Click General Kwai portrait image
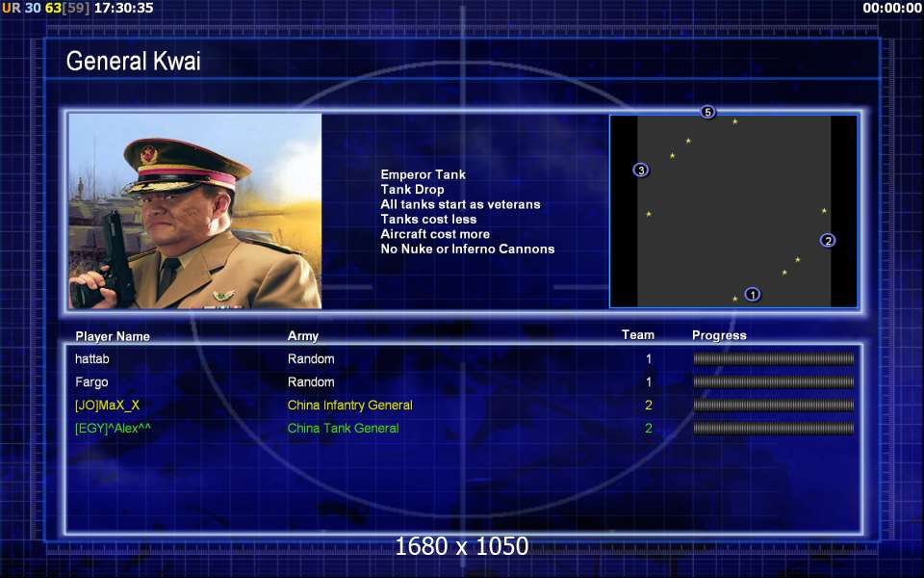Screen dimensions: 924x578 point(195,211)
